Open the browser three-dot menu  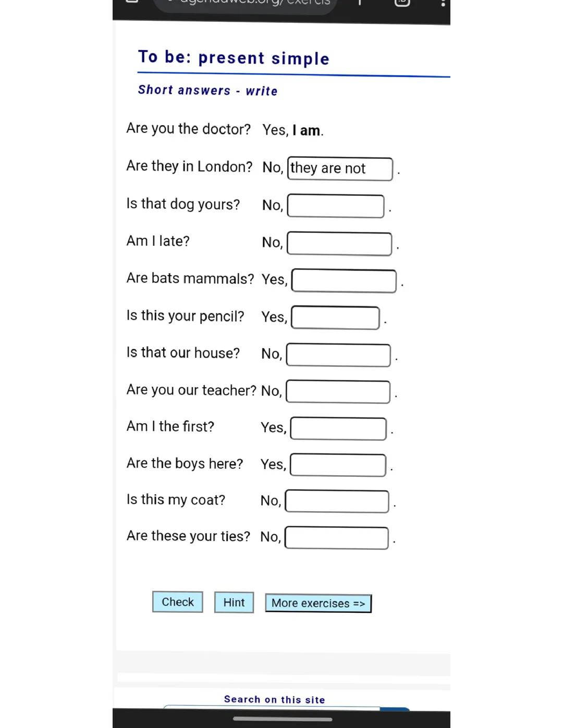[x=443, y=3]
